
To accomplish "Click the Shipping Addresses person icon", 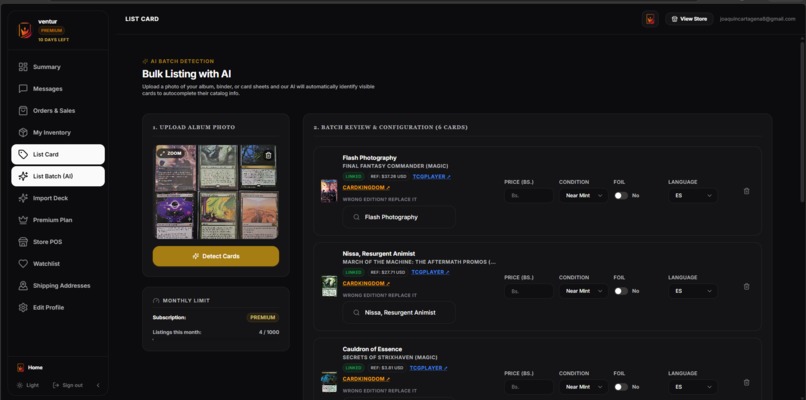I will coord(23,285).
